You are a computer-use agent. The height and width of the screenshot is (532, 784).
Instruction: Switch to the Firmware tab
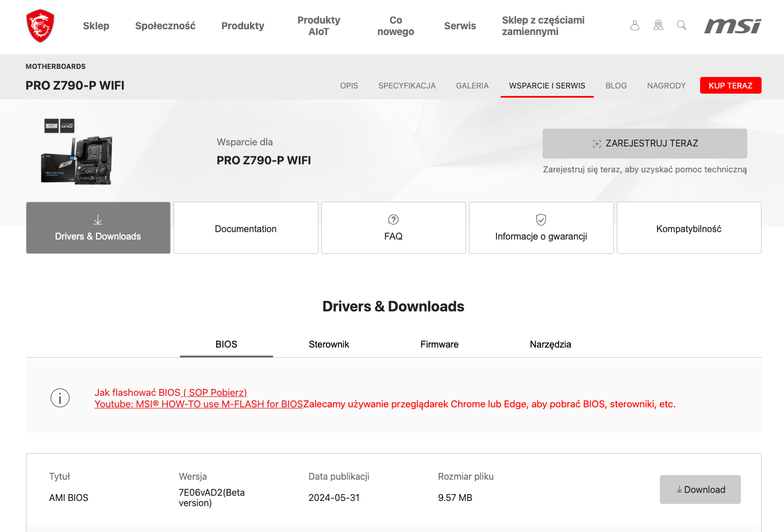pos(440,344)
